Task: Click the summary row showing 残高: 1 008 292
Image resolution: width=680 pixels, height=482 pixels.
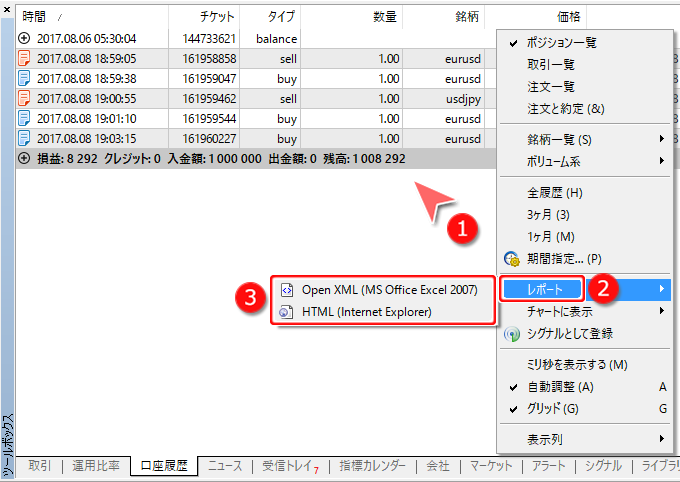Action: [x=256, y=158]
